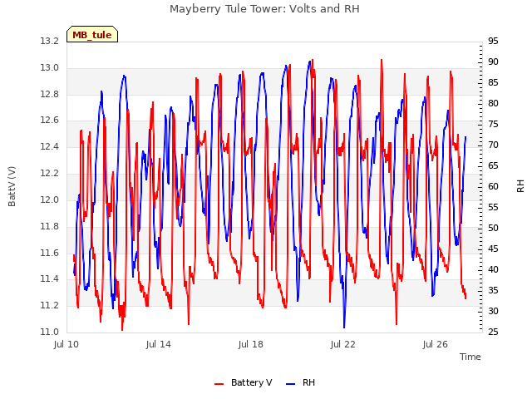Click the RH right axis label

(x=520, y=186)
